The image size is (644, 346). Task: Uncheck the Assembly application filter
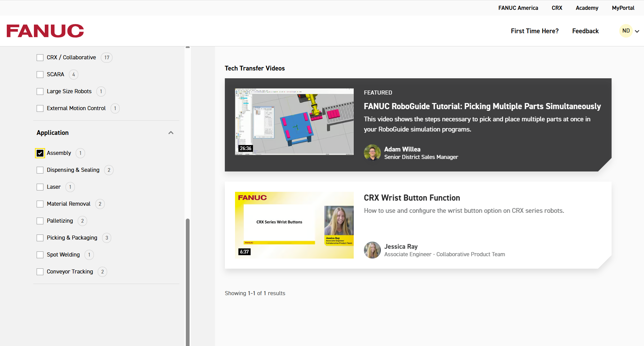(40, 153)
